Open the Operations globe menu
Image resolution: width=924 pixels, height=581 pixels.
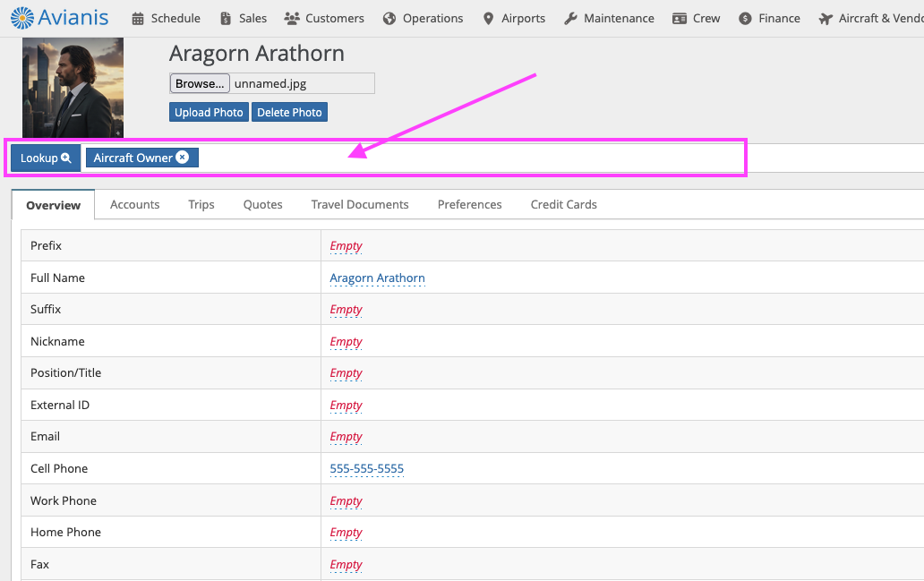tap(423, 18)
